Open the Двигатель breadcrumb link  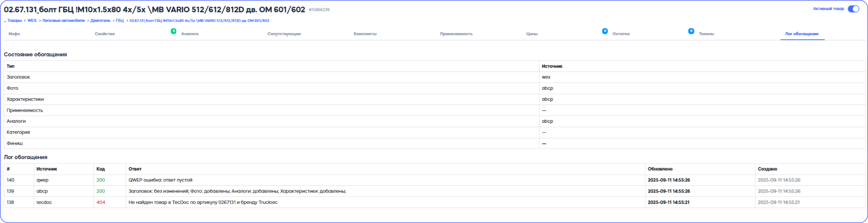100,21
